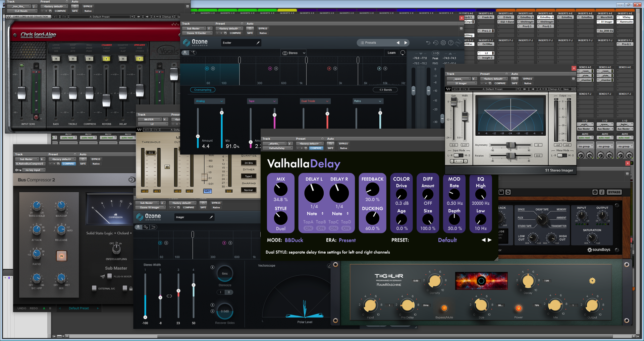Open the Soundtoys info icon
Viewport: 644px width, 341px height.
602,192
